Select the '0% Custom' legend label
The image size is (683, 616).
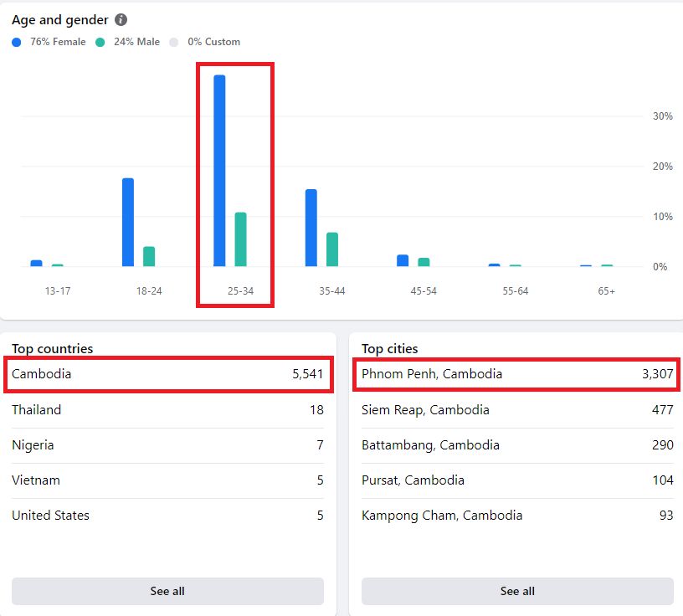click(x=214, y=42)
